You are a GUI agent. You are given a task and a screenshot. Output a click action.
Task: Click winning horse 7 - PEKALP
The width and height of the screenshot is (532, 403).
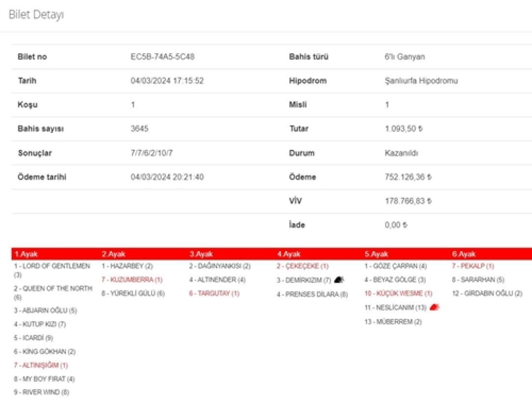click(473, 266)
